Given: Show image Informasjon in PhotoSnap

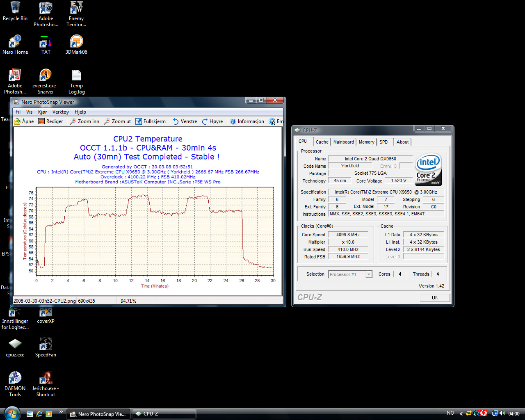Looking at the screenshot, I should 247,121.
